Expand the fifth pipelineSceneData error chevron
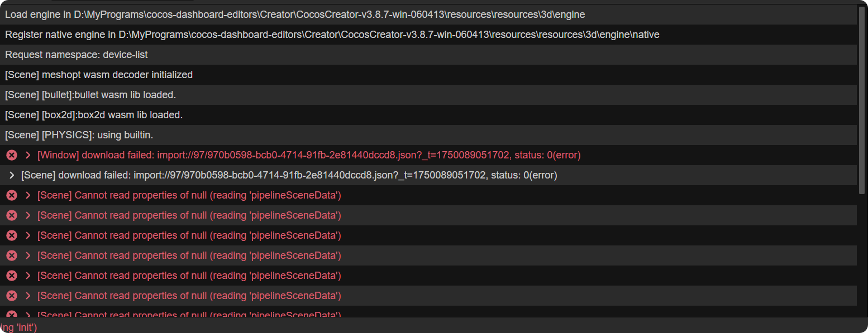This screenshot has height=333, width=868. click(x=28, y=276)
